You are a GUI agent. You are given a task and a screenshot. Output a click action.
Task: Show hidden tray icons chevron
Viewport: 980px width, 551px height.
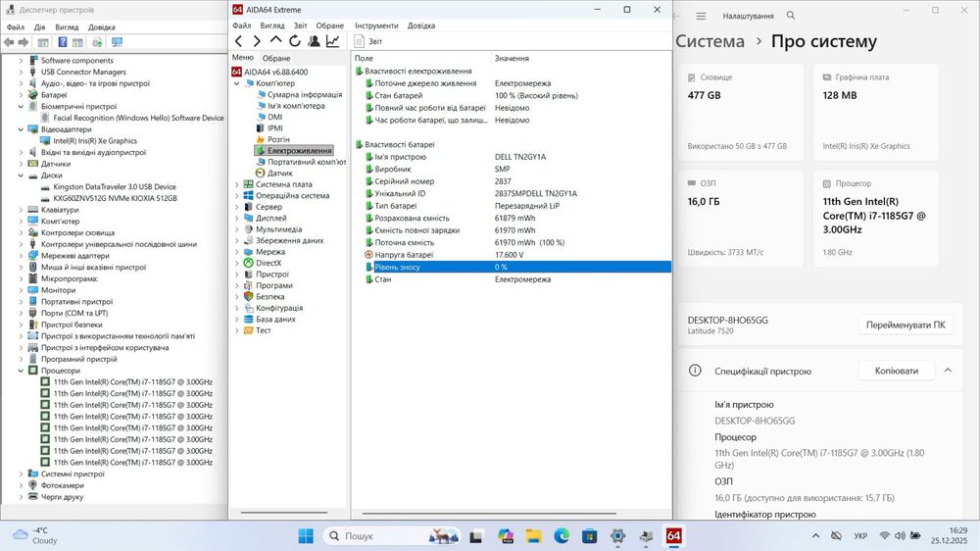click(x=815, y=536)
